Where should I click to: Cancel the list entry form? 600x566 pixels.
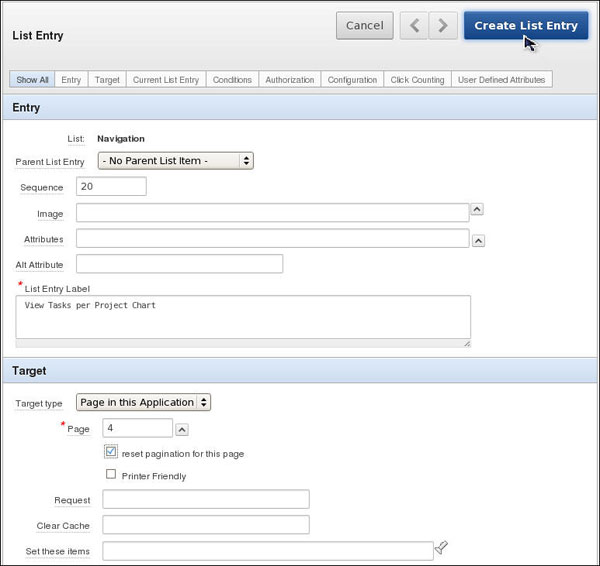coord(364,26)
